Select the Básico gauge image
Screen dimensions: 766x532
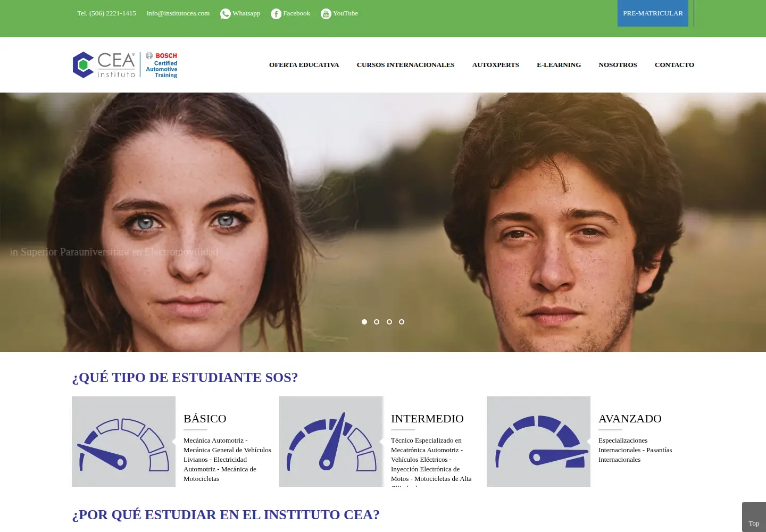click(123, 442)
